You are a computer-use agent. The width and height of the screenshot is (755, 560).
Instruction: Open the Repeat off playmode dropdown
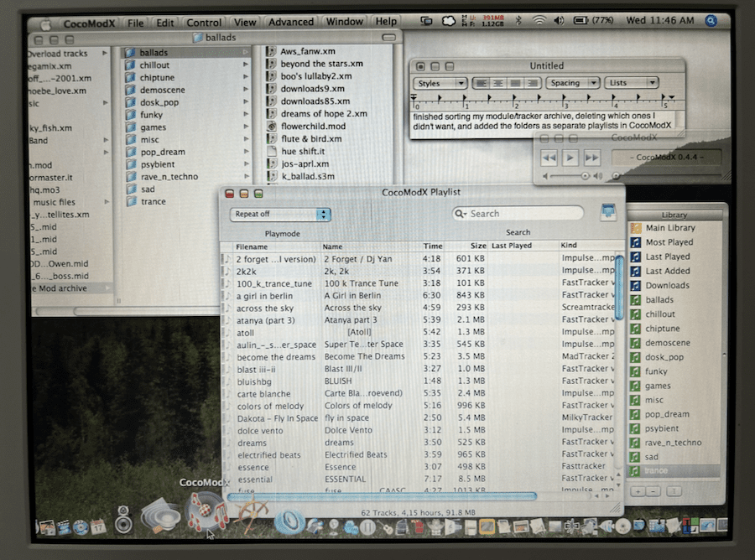[x=280, y=214]
